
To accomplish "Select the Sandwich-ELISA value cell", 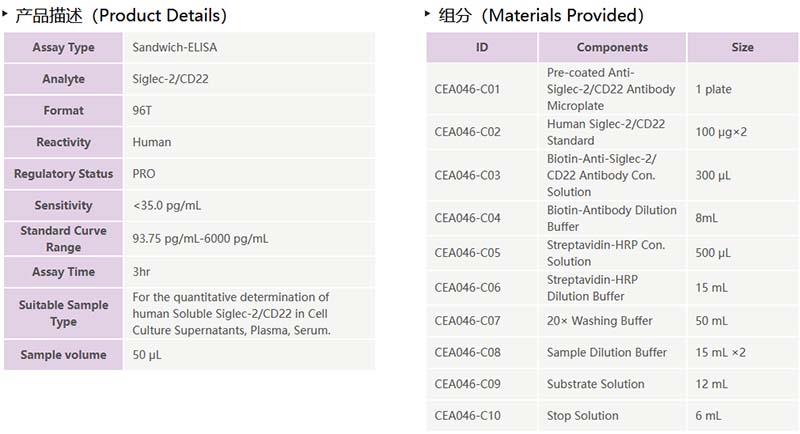I will tap(168, 48).
